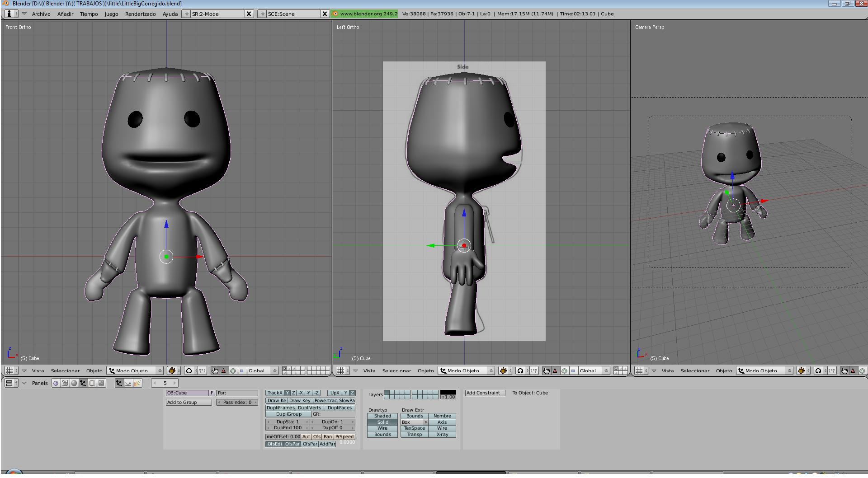868x478 pixels.
Task: Click the OB:Cube object name field
Action: 187,393
